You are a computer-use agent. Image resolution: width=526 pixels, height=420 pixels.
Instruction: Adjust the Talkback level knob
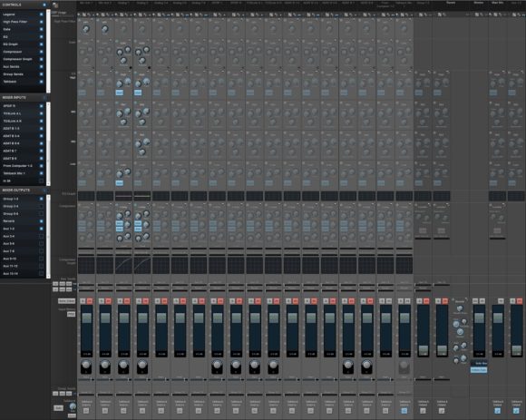(73, 406)
